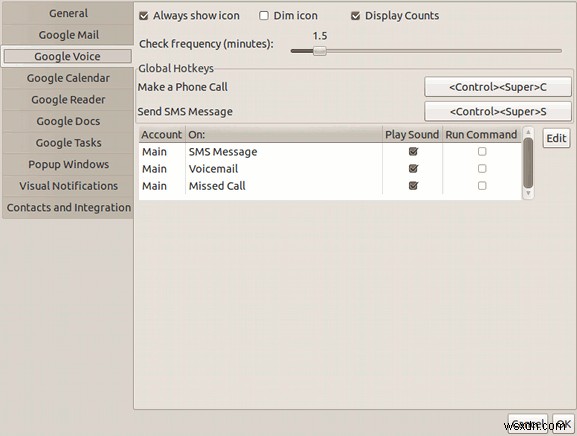This screenshot has height=436, width=577.
Task: Switch to the Google Tasks tab
Action: pyautogui.click(x=68, y=143)
